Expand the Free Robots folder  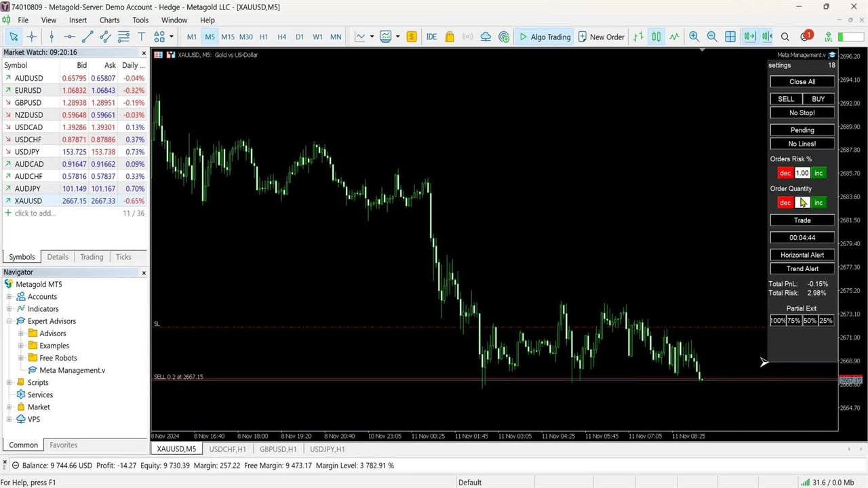pos(21,358)
